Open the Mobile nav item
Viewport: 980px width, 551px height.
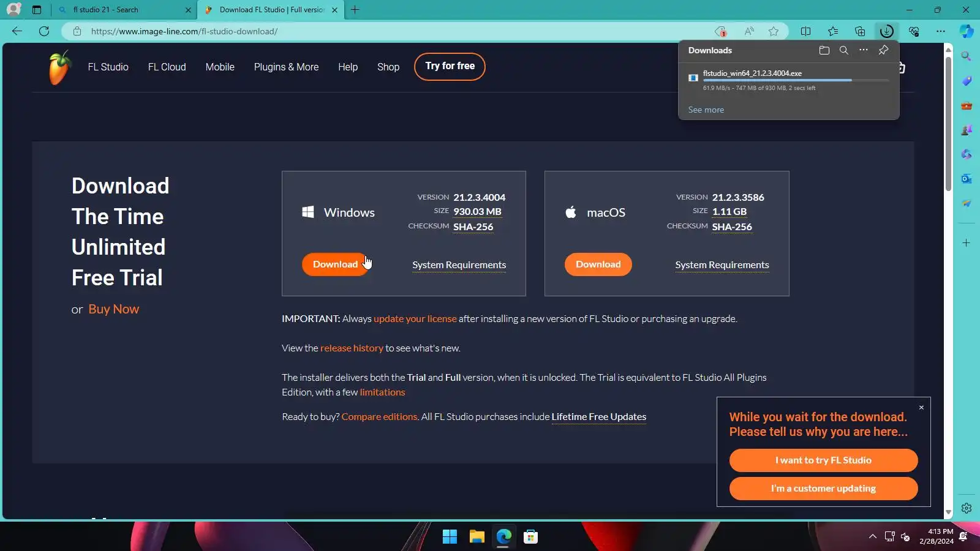tap(220, 67)
